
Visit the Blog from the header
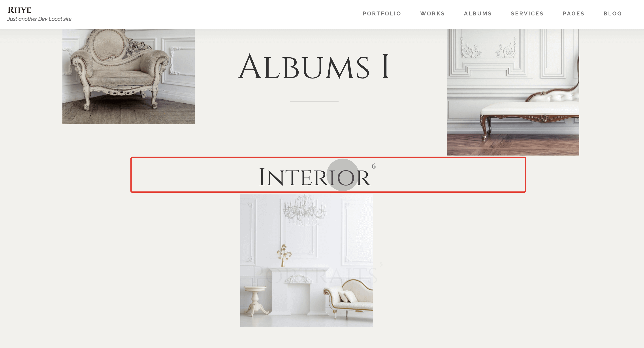612,13
